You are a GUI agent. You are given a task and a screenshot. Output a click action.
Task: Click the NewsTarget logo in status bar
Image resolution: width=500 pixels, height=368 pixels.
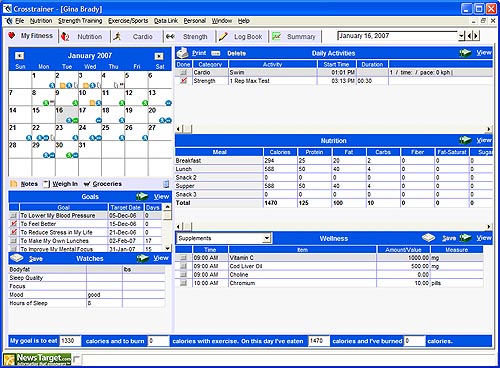[x=37, y=360]
